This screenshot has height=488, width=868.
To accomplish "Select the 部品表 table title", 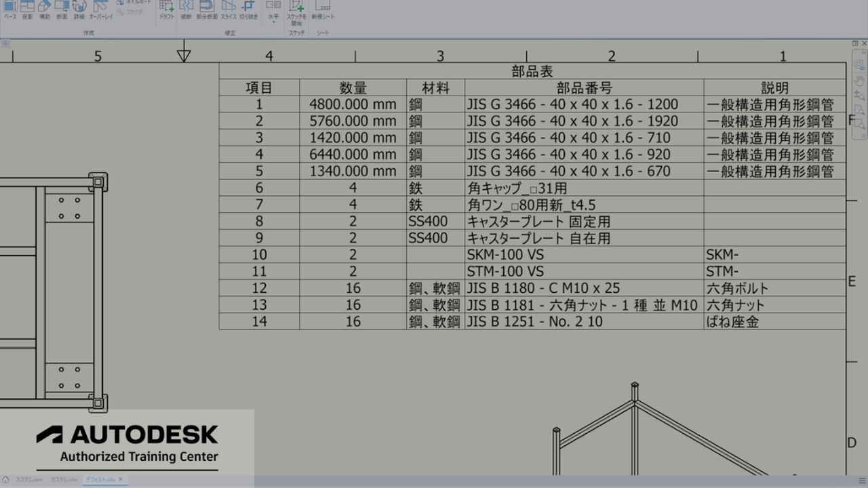I will click(x=532, y=71).
